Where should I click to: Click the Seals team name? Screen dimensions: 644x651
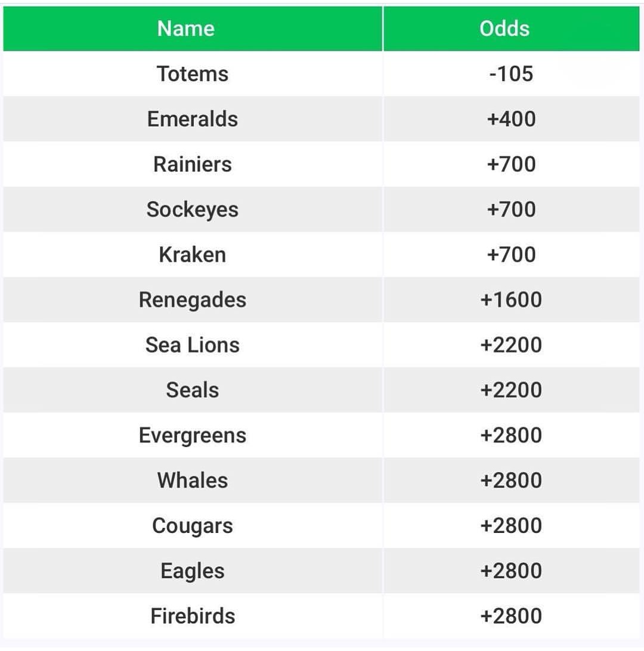tap(193, 390)
